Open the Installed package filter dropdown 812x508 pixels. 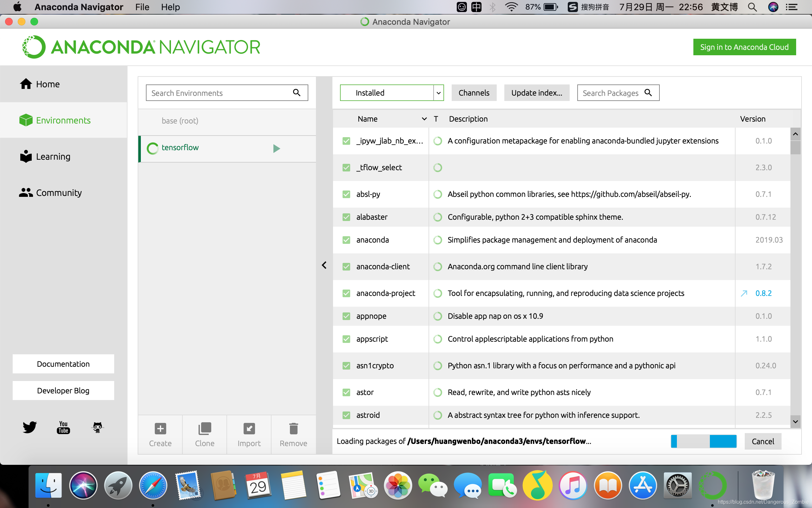click(392, 93)
